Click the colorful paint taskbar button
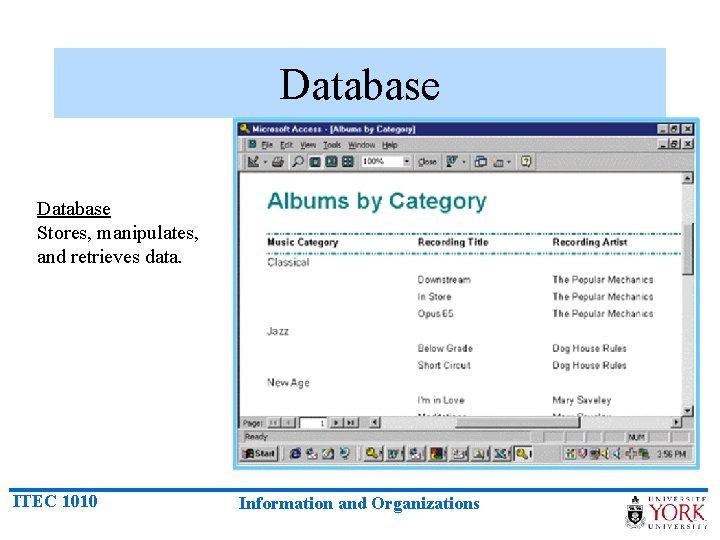 click(x=438, y=454)
